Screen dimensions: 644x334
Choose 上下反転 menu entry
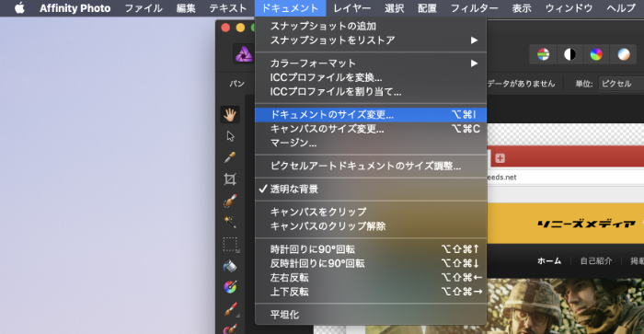click(371, 292)
